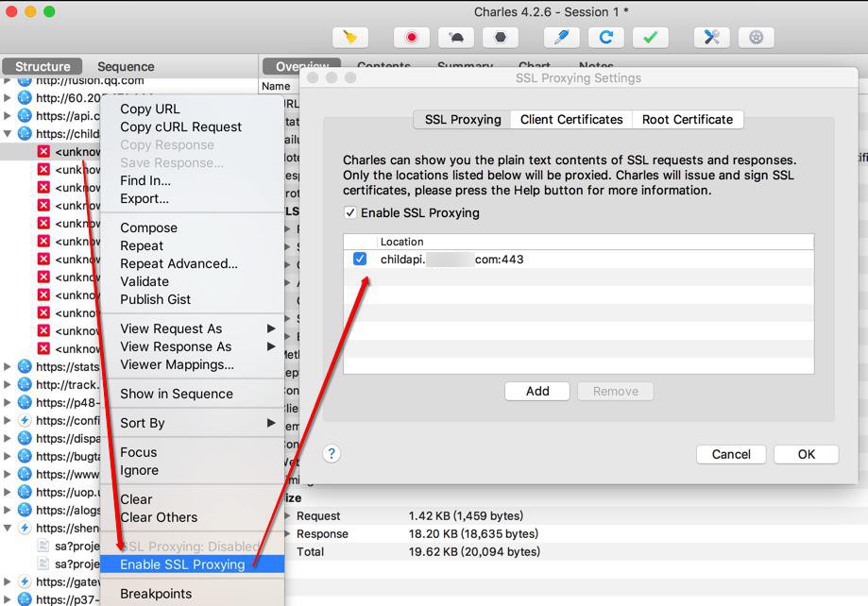Click the document icon of first sa?proje row
The image size is (868, 606).
pos(43,546)
